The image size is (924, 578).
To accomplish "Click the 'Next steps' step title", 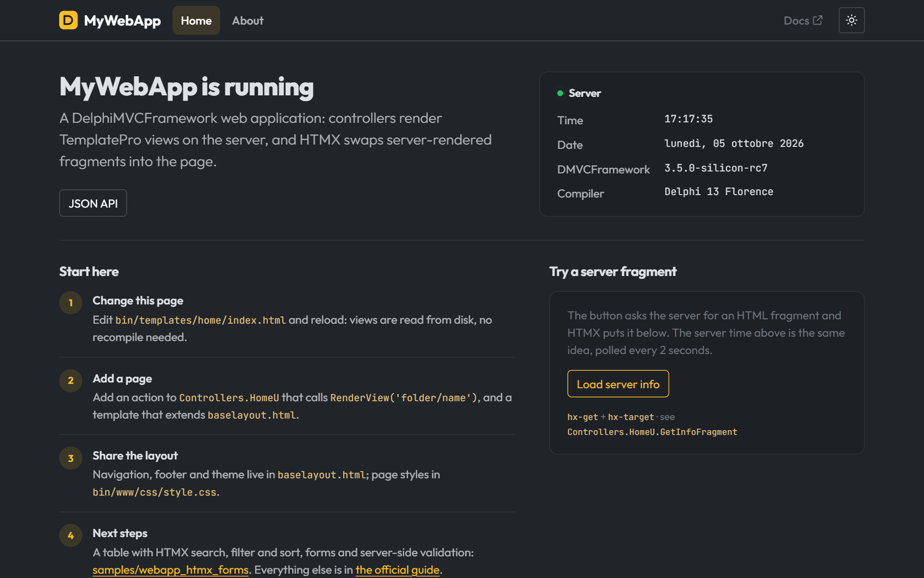I will [120, 533].
